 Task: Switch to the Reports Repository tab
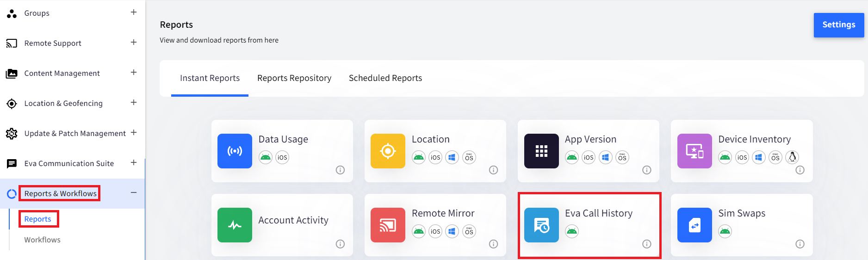point(294,78)
